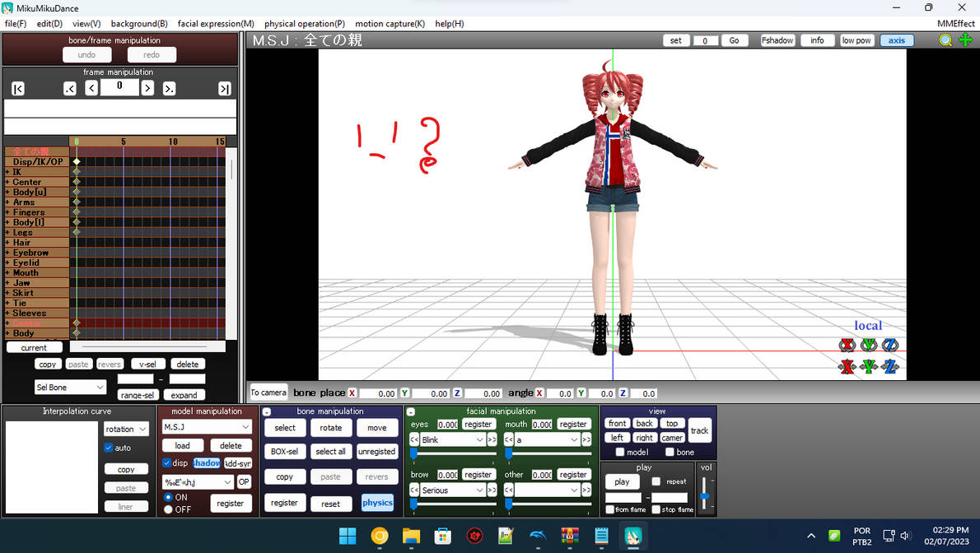The image size is (980, 553).
Task: Open Windows Start menu
Action: pyautogui.click(x=348, y=536)
